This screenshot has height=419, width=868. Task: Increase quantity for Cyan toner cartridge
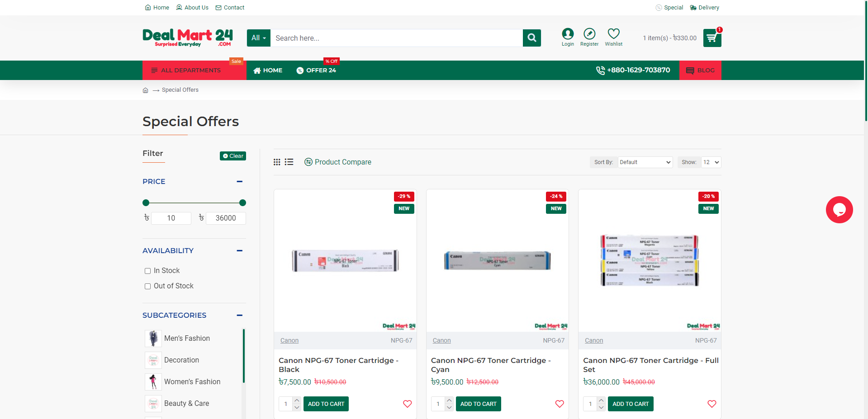point(449,400)
